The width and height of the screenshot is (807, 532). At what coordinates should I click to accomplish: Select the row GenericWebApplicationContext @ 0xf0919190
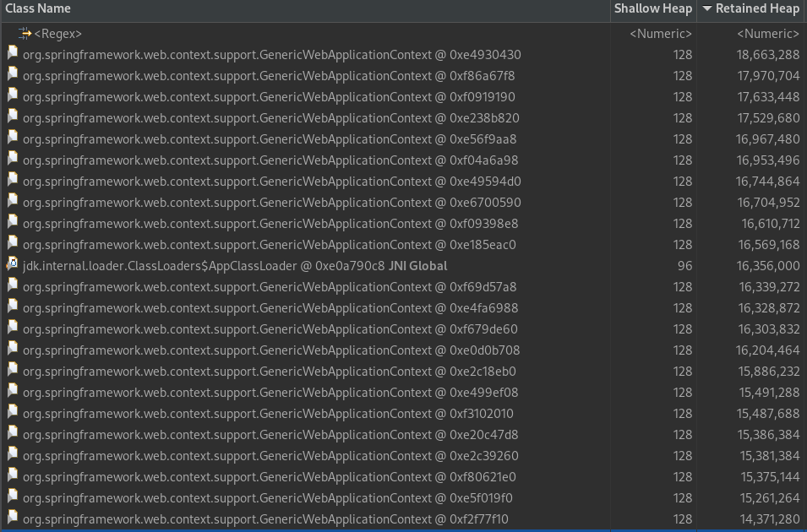(x=404, y=97)
